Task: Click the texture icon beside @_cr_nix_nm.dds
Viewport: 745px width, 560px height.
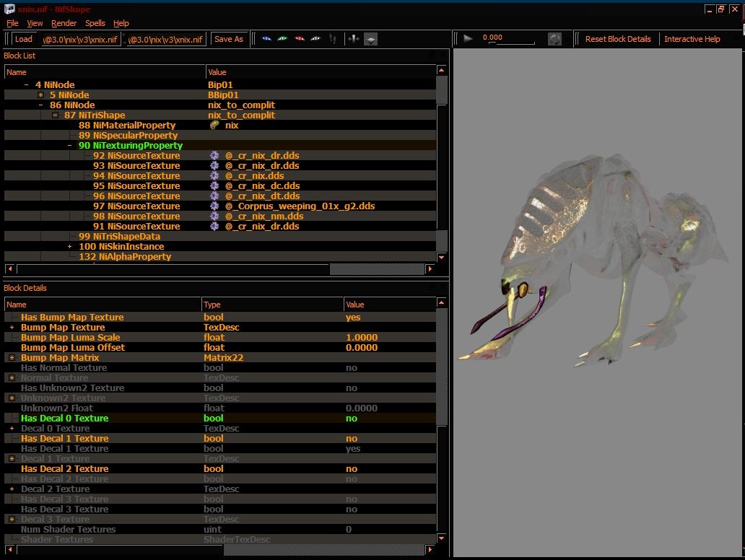Action: click(x=214, y=216)
